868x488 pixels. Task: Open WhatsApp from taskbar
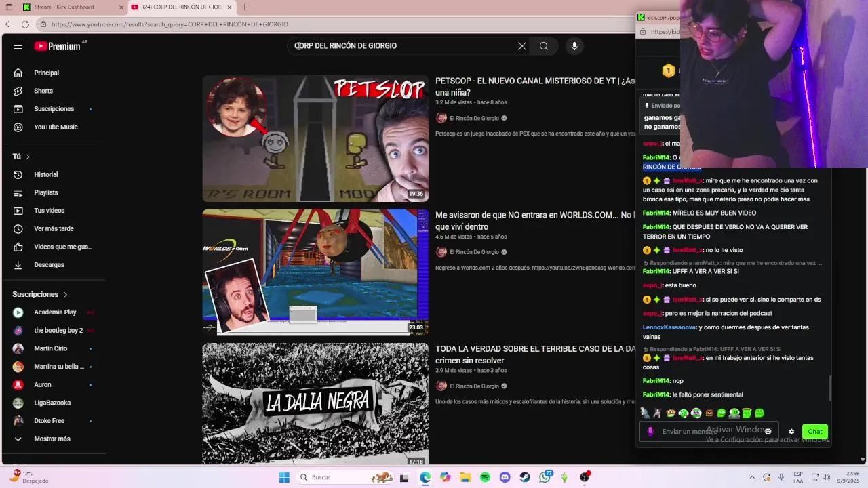545,477
